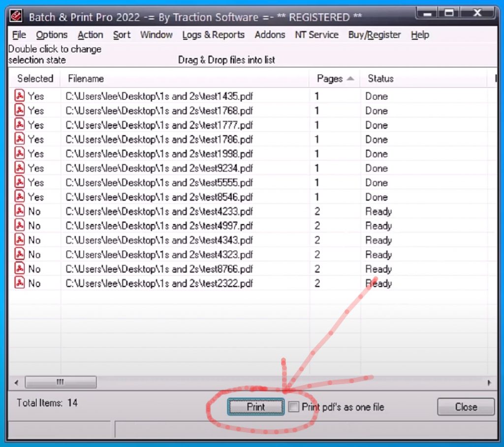The width and height of the screenshot is (504, 447).
Task: Click the PDF icon beside test2322.pdf
Action: click(18, 283)
